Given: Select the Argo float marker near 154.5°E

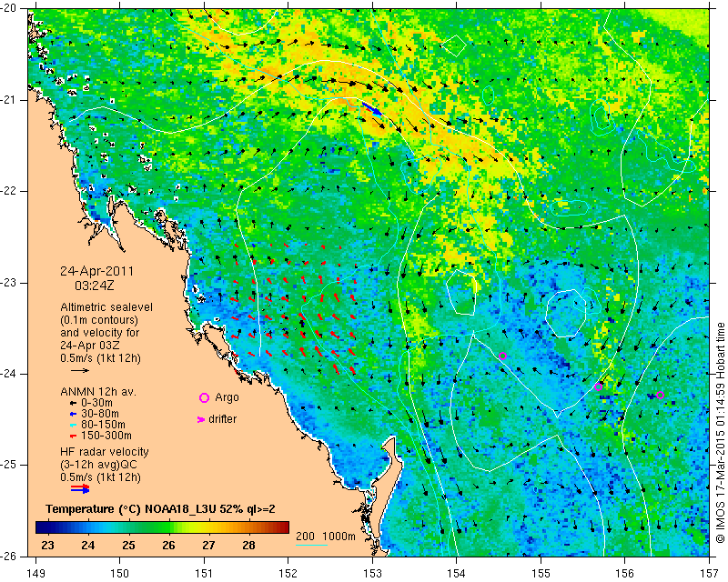Looking at the screenshot, I should [x=502, y=356].
